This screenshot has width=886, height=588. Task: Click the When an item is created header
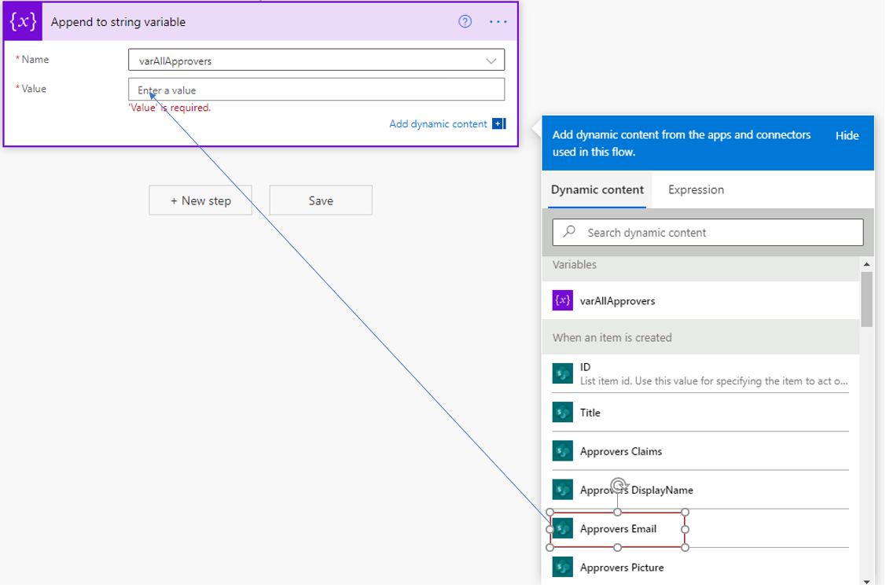click(x=700, y=338)
